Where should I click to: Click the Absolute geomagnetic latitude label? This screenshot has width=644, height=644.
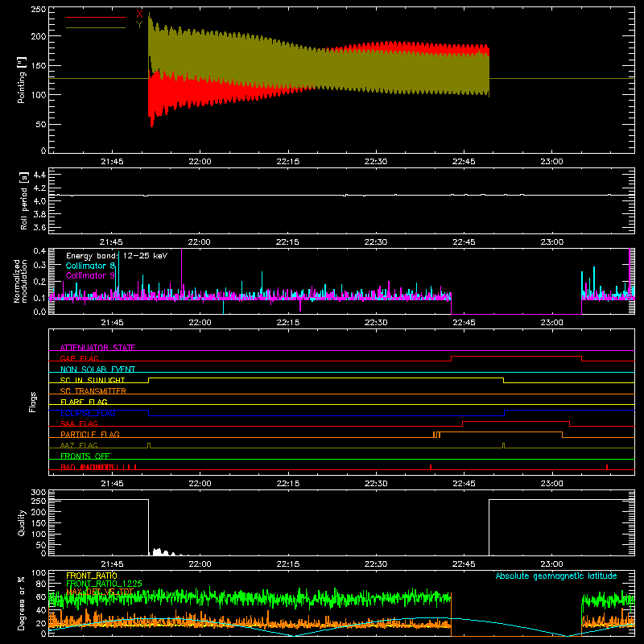click(556, 576)
